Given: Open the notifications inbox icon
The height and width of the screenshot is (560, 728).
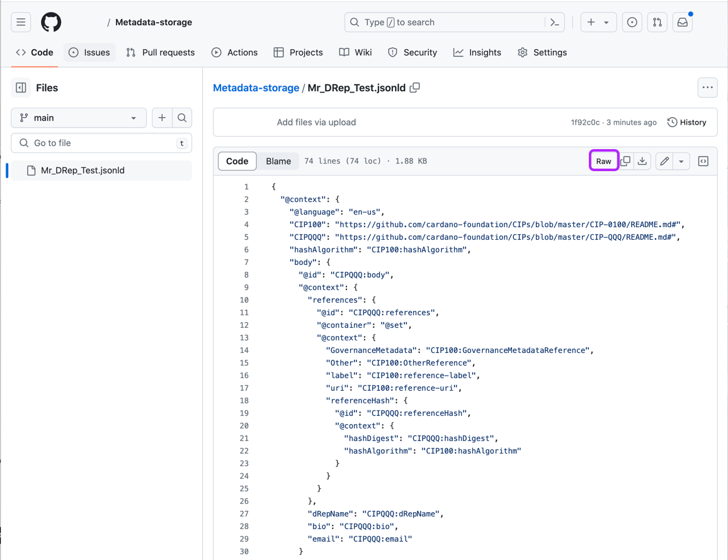Looking at the screenshot, I should [683, 22].
